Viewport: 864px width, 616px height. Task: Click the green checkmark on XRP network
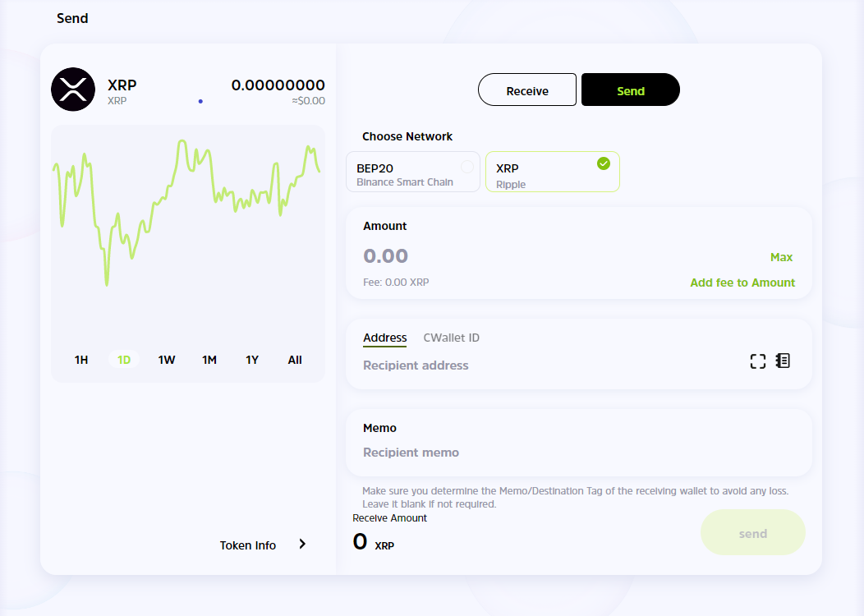[x=604, y=163]
